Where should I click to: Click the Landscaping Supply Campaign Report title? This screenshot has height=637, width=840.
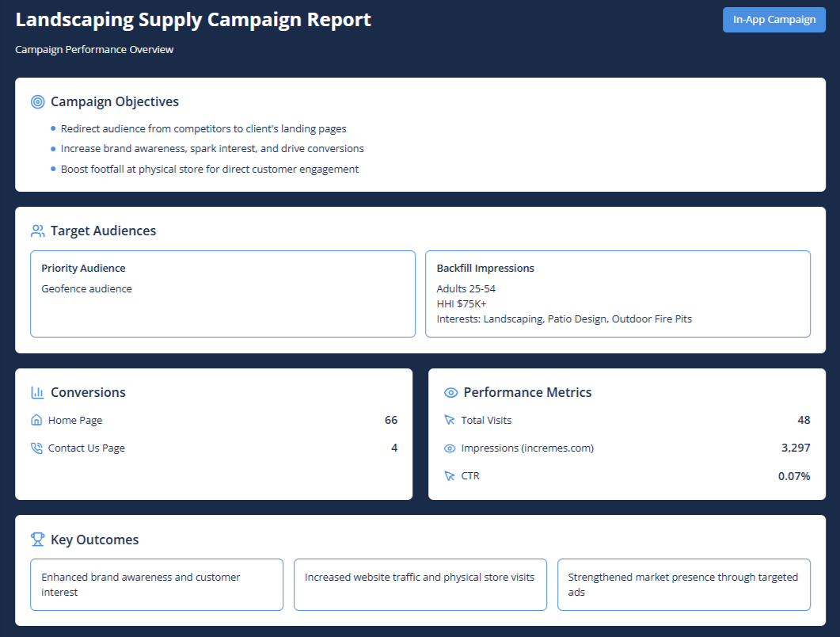tap(193, 21)
